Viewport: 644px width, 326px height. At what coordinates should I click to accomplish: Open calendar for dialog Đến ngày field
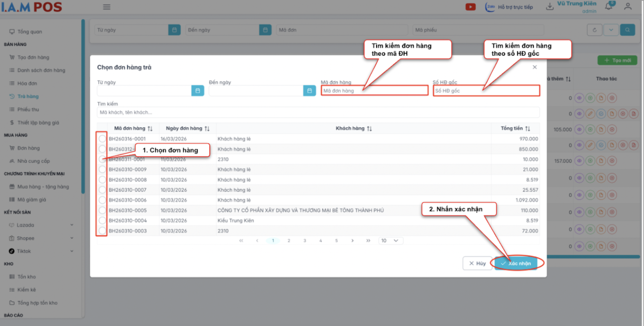pyautogui.click(x=309, y=91)
